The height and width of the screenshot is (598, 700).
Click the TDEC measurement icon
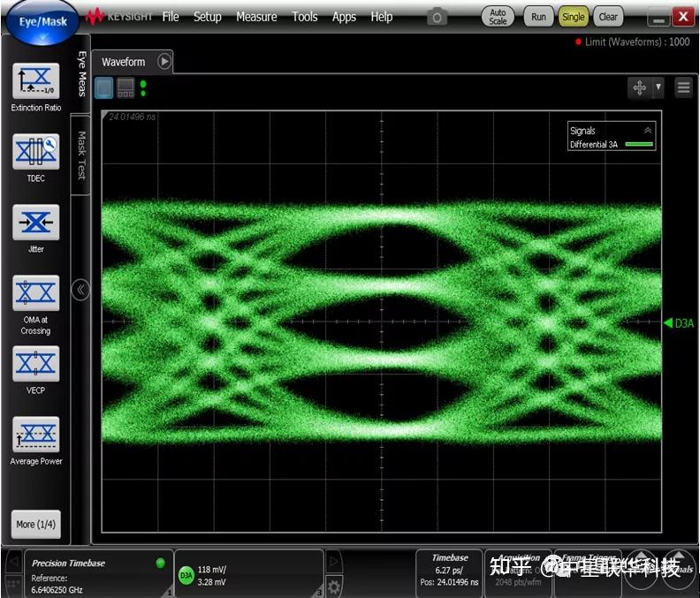click(x=36, y=152)
